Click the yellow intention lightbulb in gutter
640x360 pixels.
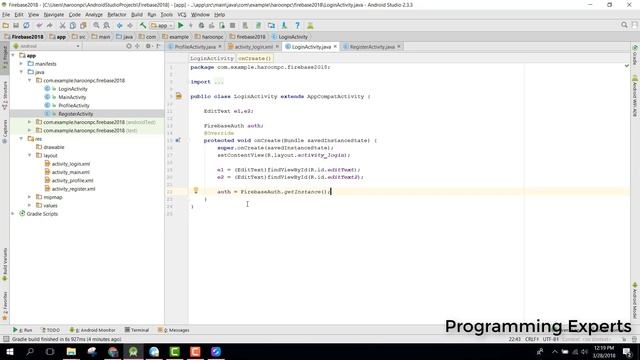point(196,191)
